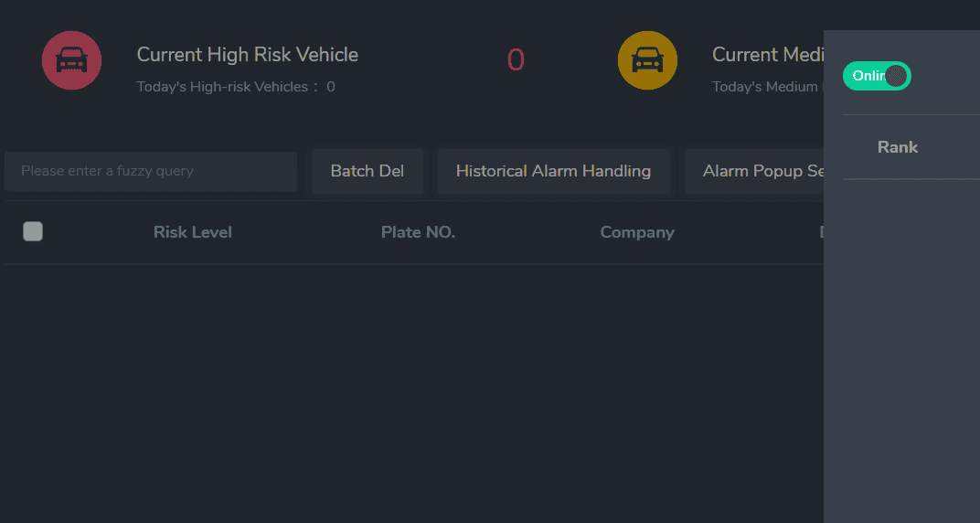The width and height of the screenshot is (980, 523).
Task: Click the fuzzy query search field
Action: pyautogui.click(x=151, y=171)
